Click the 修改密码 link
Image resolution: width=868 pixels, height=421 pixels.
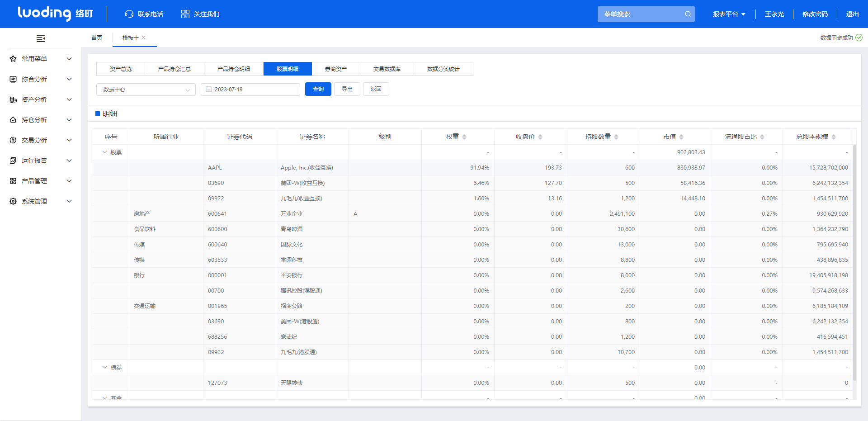pos(815,14)
